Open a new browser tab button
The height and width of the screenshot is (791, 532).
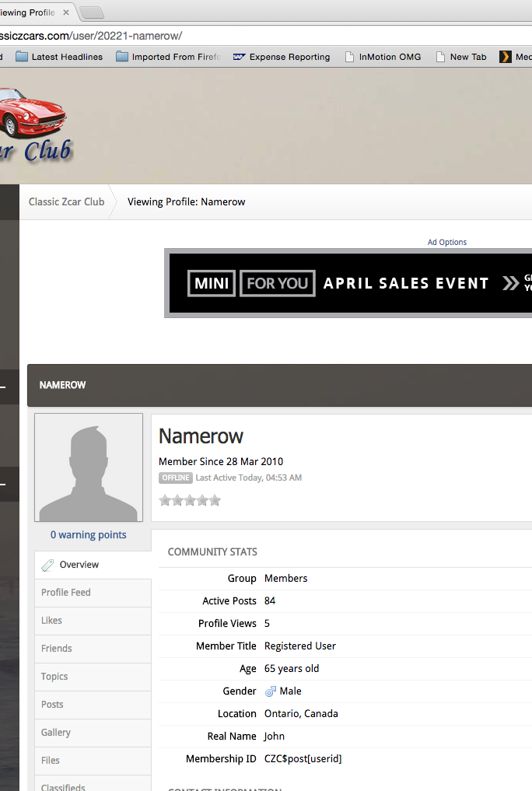[x=92, y=12]
